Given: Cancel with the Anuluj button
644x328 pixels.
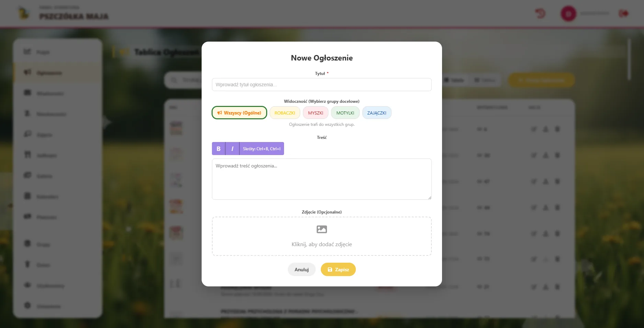Looking at the screenshot, I should click(302, 270).
